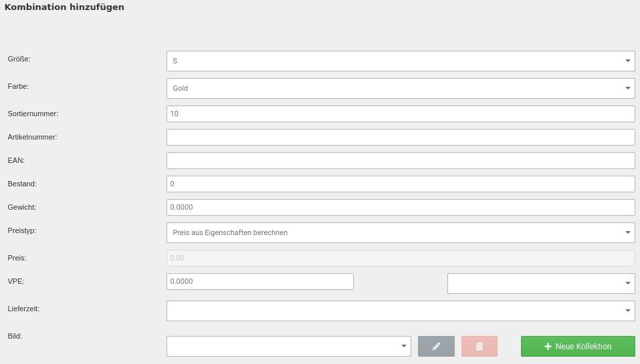Expand the Preistyp dropdown
Viewport: 640px width, 364px height.
tap(400, 232)
